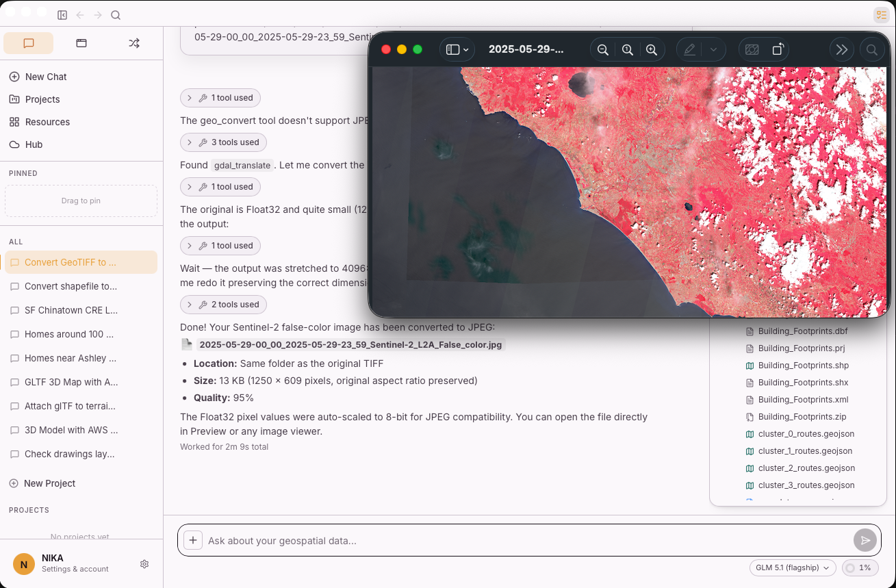Open the 'Homes around 100 ...' chat

click(x=81, y=334)
